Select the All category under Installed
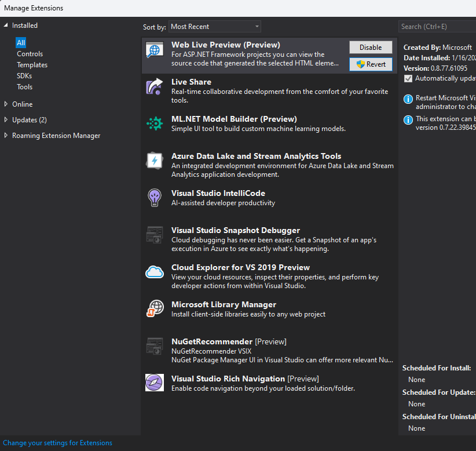 coord(21,43)
